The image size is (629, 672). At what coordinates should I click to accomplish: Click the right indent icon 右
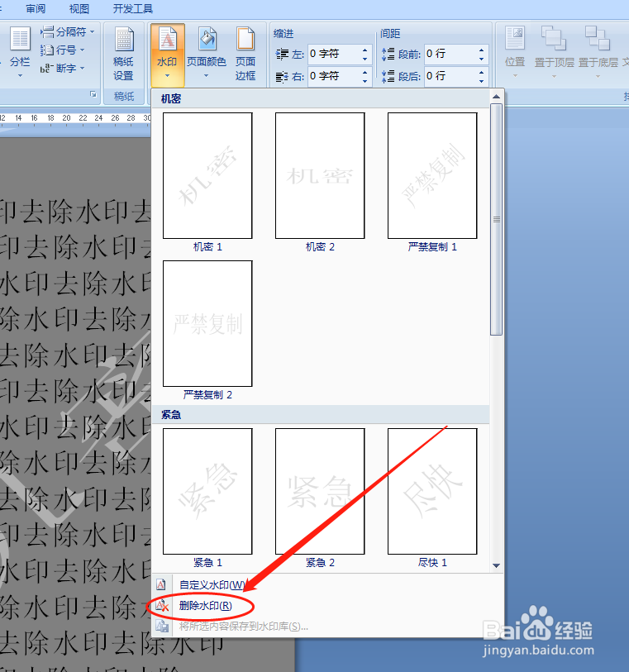282,77
